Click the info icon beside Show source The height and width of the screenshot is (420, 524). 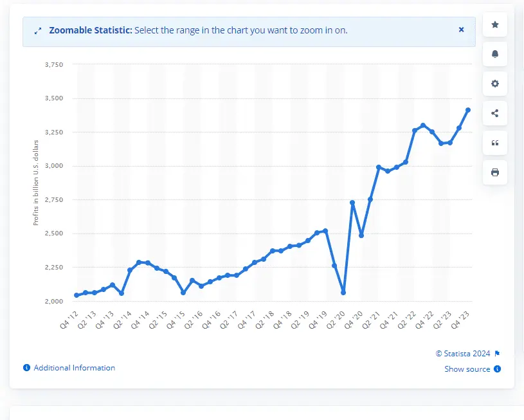coord(498,369)
